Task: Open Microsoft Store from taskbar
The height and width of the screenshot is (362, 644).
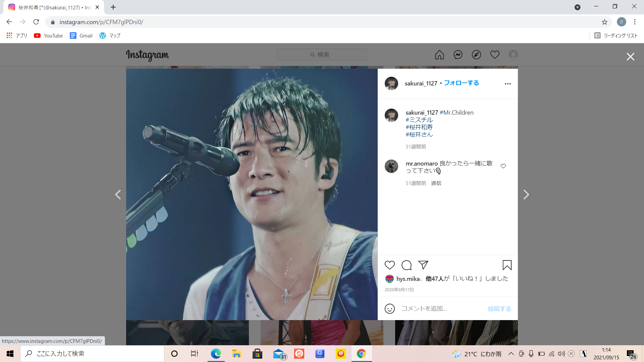Action: point(258,354)
